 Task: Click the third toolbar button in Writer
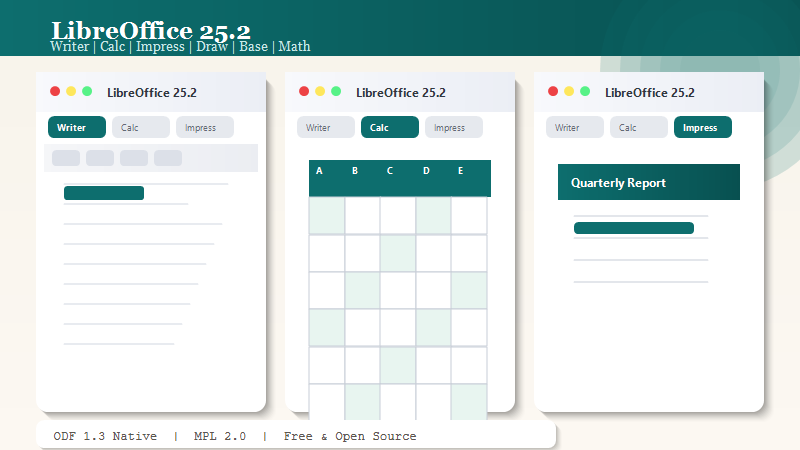point(134,158)
